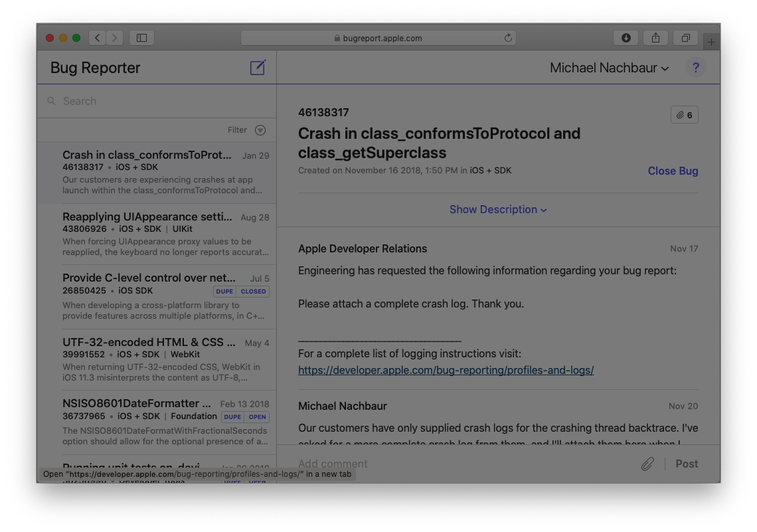Screen dimensions: 757x532
Task: Click Safari's downloads toolbar icon
Action: [x=626, y=38]
